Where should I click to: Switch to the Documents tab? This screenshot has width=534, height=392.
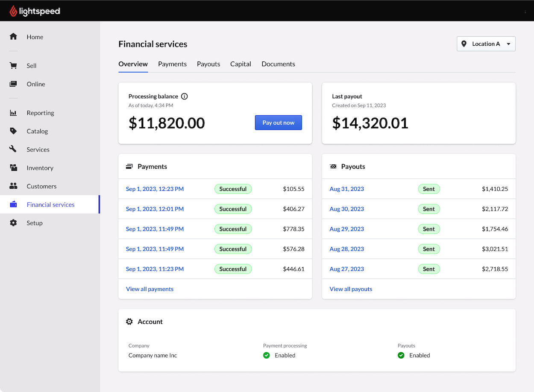[278, 64]
